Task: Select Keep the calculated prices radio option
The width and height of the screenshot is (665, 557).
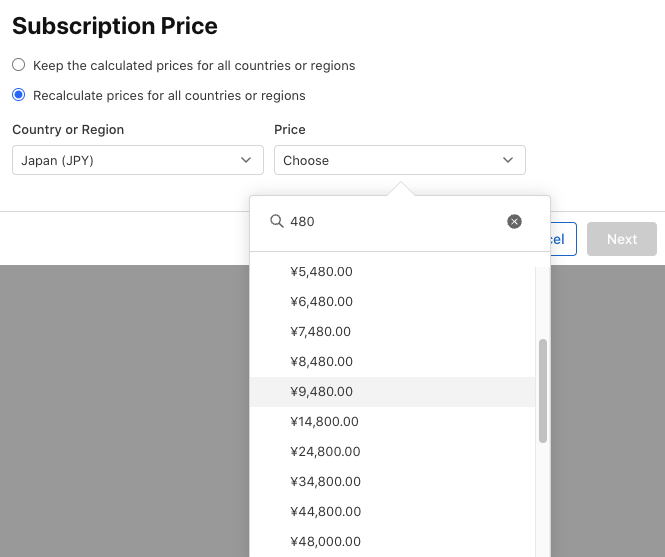Action: 19,65
